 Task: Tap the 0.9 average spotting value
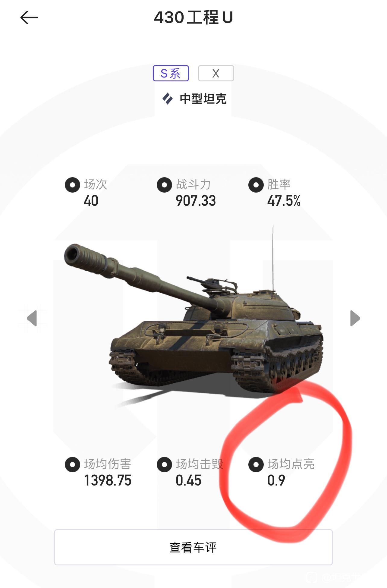(x=276, y=480)
